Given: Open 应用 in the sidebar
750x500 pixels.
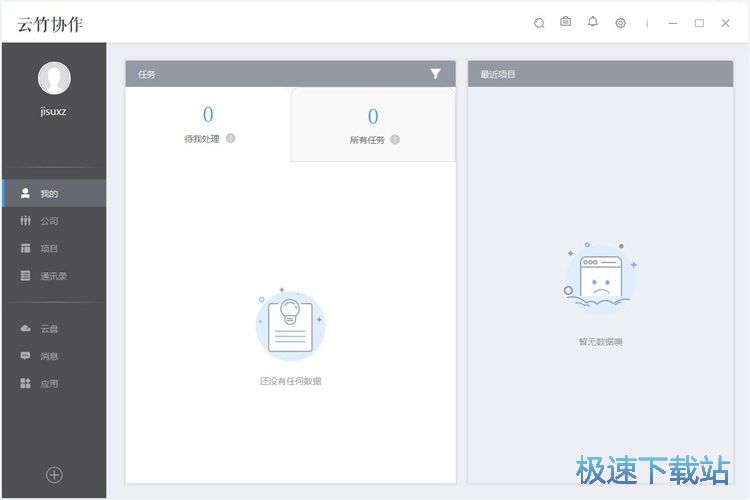Looking at the screenshot, I should pyautogui.click(x=54, y=384).
